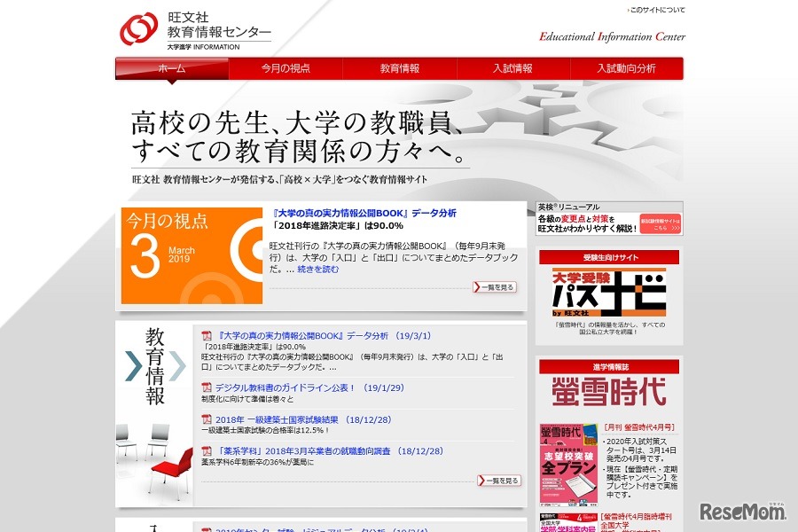Image resolution: width=798 pixels, height=532 pixels.
Task: Open the 今月の視点 navigation tab
Action: 285,67
